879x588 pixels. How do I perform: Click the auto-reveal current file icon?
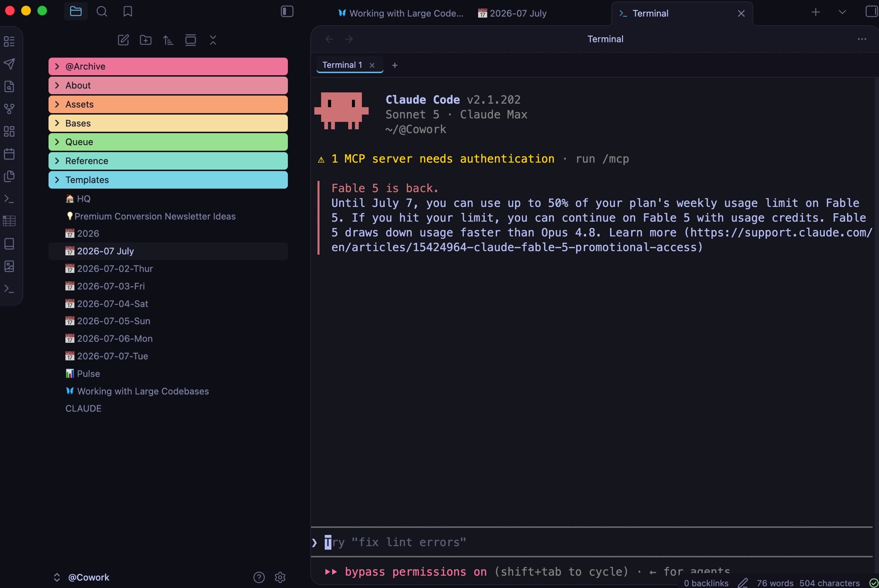190,40
